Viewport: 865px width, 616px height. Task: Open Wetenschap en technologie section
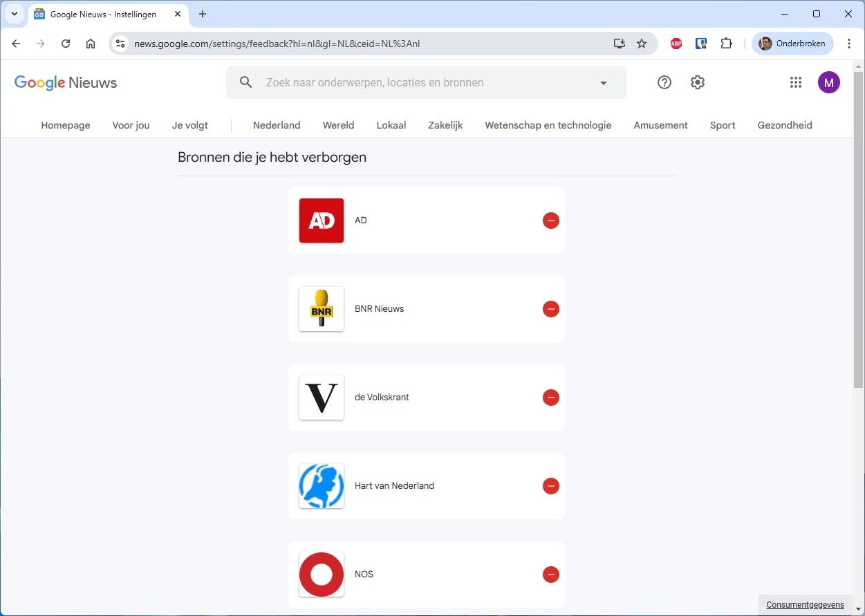548,125
